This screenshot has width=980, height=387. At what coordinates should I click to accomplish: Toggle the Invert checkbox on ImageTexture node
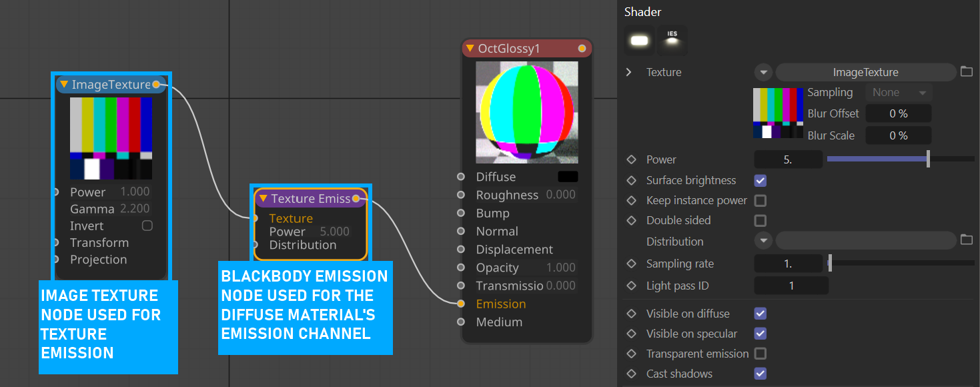(x=147, y=226)
